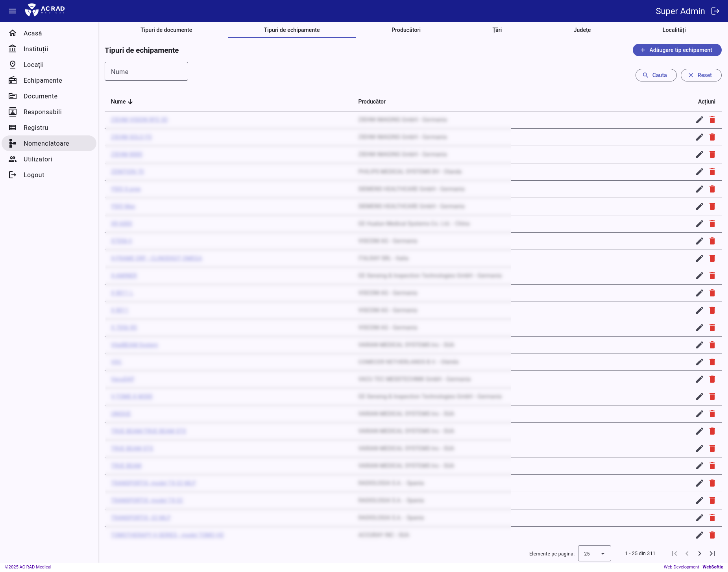Click the Adăugare tip echipament button
The width and height of the screenshot is (728, 572).
(x=677, y=50)
